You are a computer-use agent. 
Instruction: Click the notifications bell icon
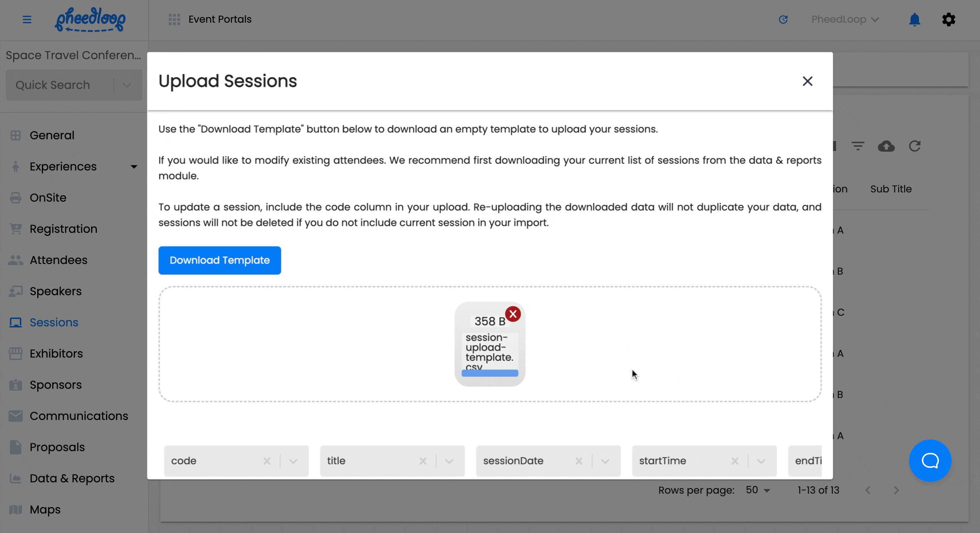pos(914,19)
